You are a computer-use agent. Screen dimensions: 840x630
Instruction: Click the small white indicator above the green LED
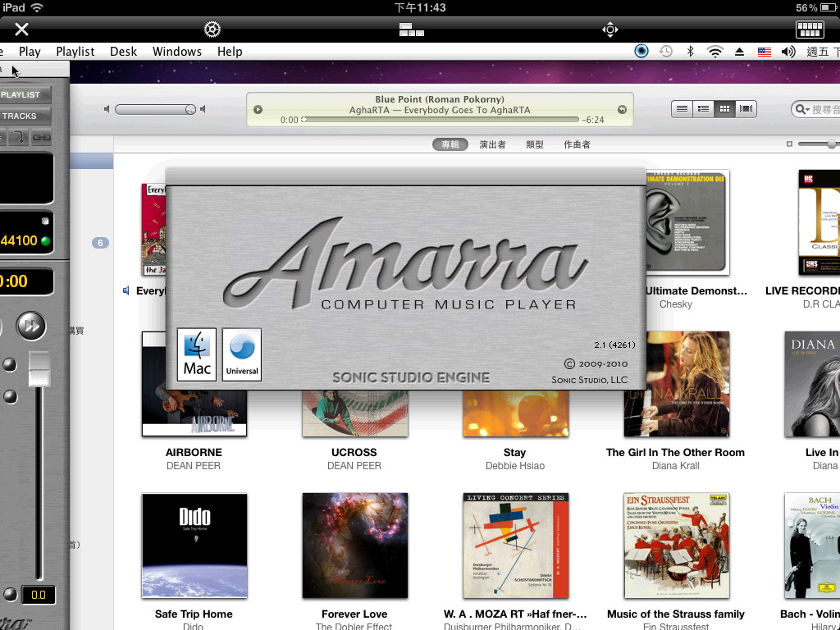(45, 221)
